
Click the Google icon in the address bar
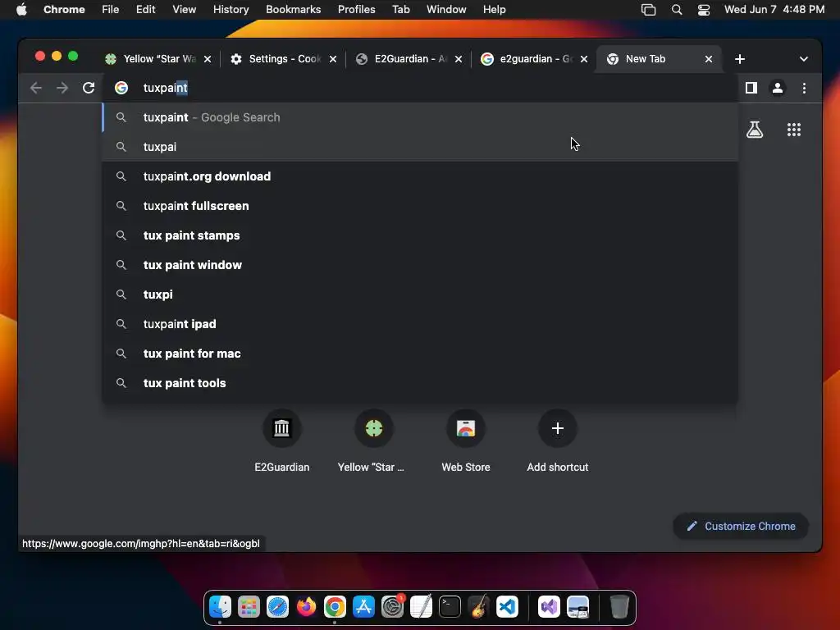pos(121,88)
